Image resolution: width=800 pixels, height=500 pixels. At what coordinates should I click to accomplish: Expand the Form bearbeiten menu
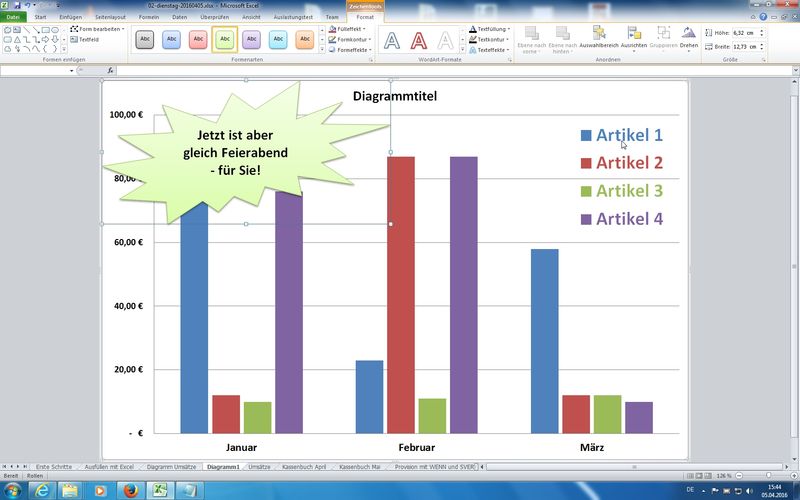pyautogui.click(x=97, y=29)
